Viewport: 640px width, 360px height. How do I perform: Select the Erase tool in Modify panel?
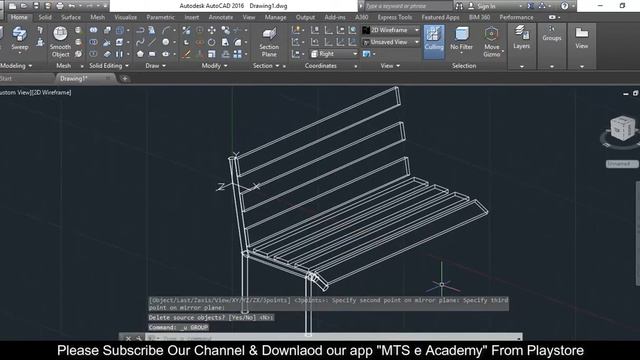click(186, 54)
